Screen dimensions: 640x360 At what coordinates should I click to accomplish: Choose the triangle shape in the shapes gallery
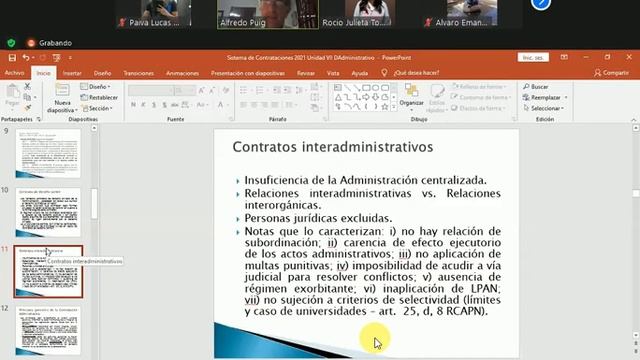click(x=338, y=97)
